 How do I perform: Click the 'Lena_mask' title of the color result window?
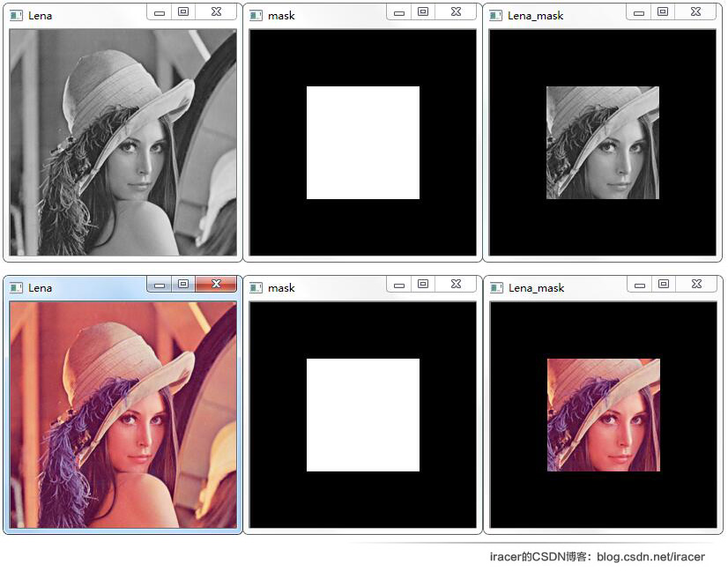click(x=536, y=288)
